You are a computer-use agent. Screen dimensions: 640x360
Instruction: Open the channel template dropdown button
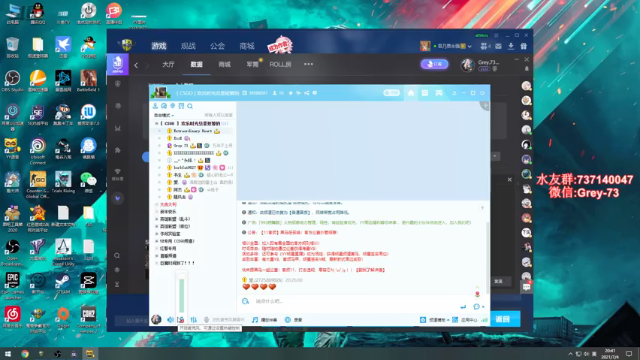coord(434,320)
